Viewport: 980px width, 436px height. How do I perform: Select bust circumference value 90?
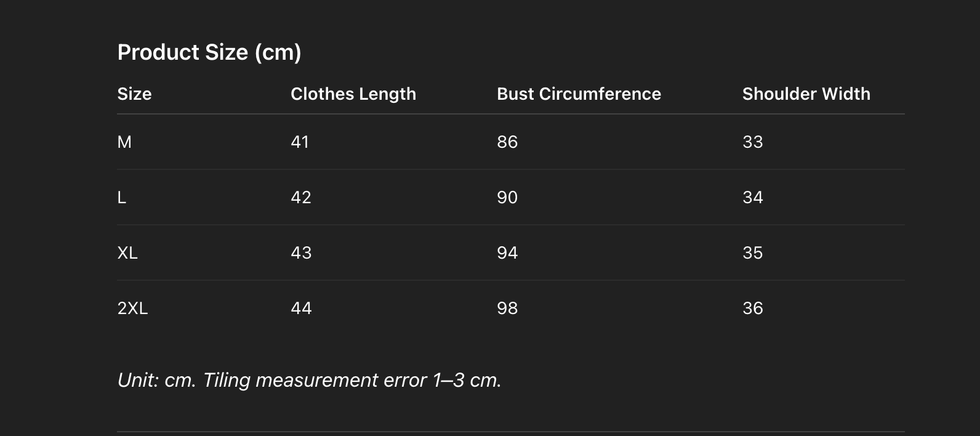coord(507,198)
